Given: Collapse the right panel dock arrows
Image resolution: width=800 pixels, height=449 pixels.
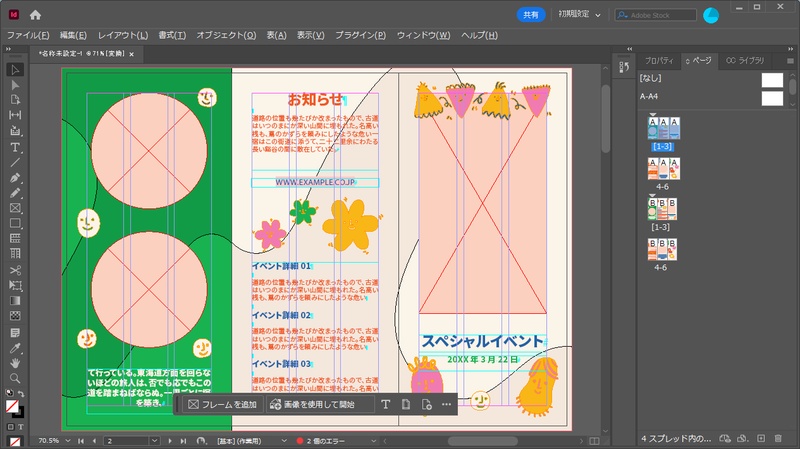Looking at the screenshot, I should pos(790,49).
